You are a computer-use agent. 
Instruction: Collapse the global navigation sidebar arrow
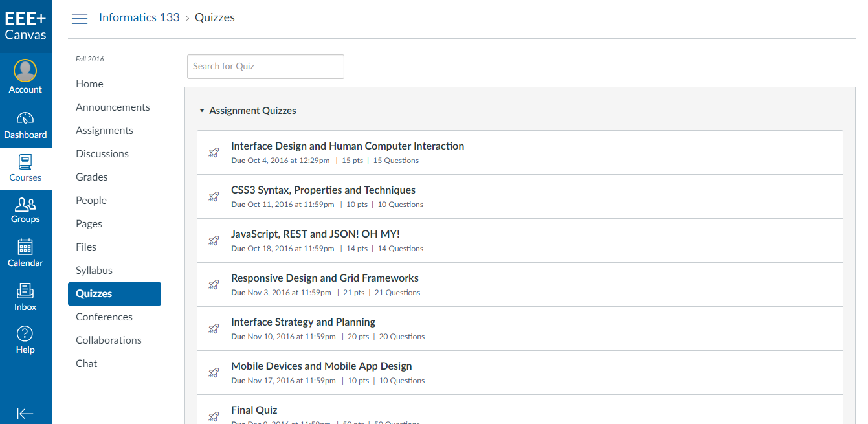tap(25, 414)
